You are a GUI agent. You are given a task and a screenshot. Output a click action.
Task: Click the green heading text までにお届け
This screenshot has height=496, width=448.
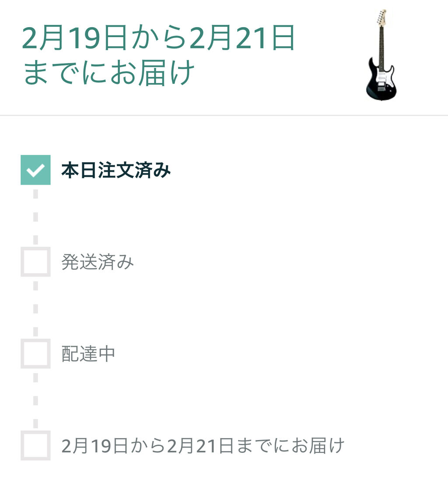click(109, 73)
